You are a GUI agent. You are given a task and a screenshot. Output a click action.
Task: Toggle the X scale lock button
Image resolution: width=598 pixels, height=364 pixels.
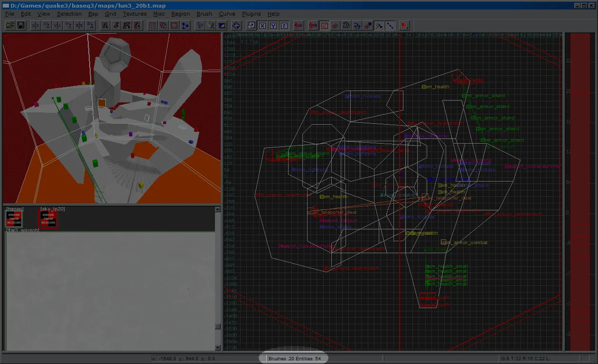click(262, 25)
